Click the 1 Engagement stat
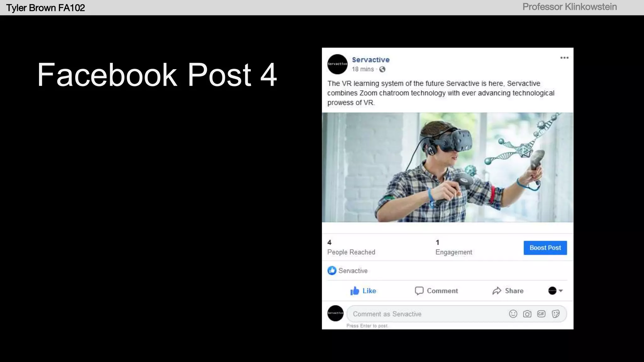The height and width of the screenshot is (362, 644). pos(453,247)
